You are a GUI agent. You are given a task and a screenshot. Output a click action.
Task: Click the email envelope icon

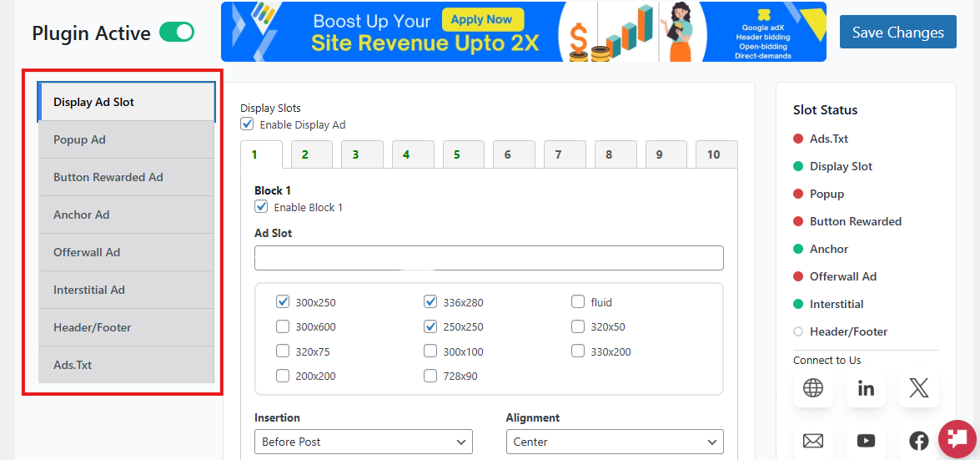812,440
